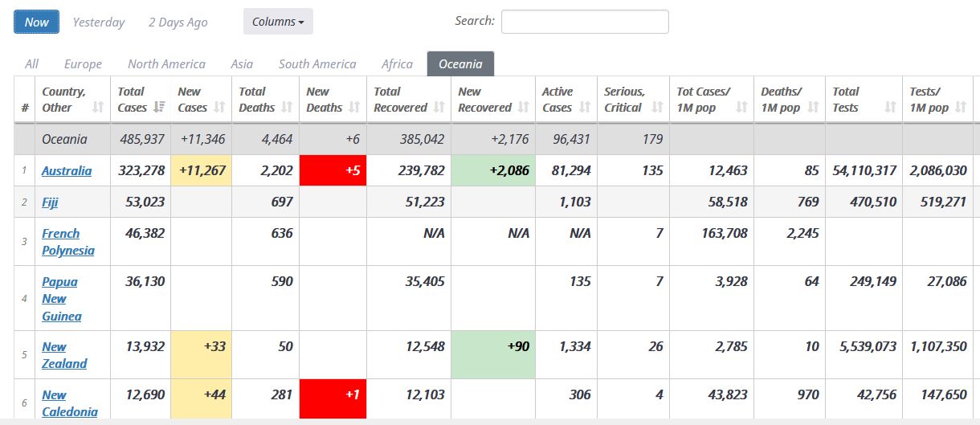The height and width of the screenshot is (425, 980).
Task: Open the New Zealand link
Action: (x=64, y=355)
